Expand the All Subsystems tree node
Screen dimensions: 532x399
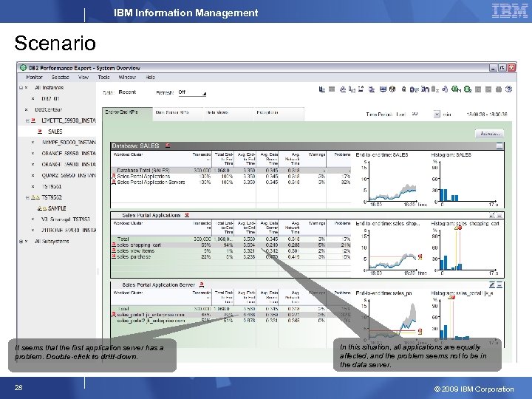tap(21, 241)
